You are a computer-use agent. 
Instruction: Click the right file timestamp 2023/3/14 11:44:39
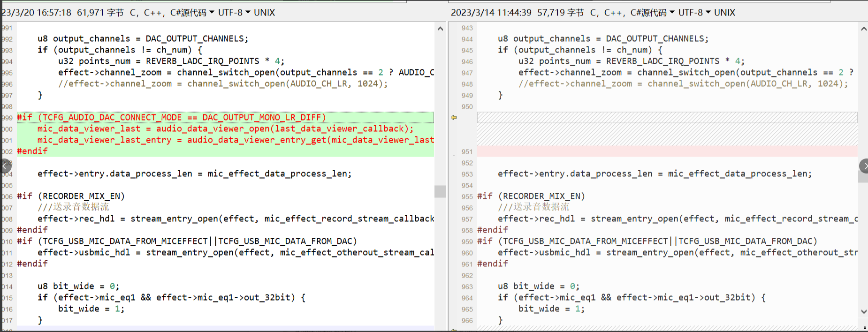(491, 13)
